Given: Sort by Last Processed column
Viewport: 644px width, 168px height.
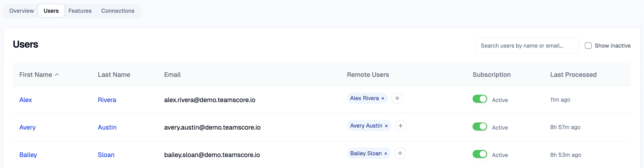Looking at the screenshot, I should pyautogui.click(x=573, y=75).
